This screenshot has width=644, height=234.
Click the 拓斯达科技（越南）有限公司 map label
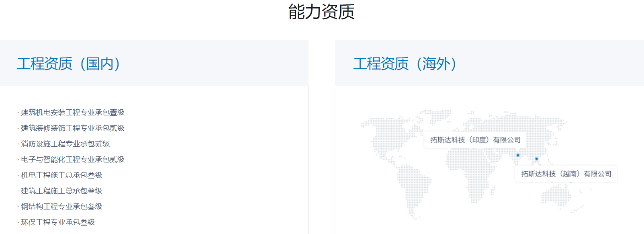[x=566, y=174]
